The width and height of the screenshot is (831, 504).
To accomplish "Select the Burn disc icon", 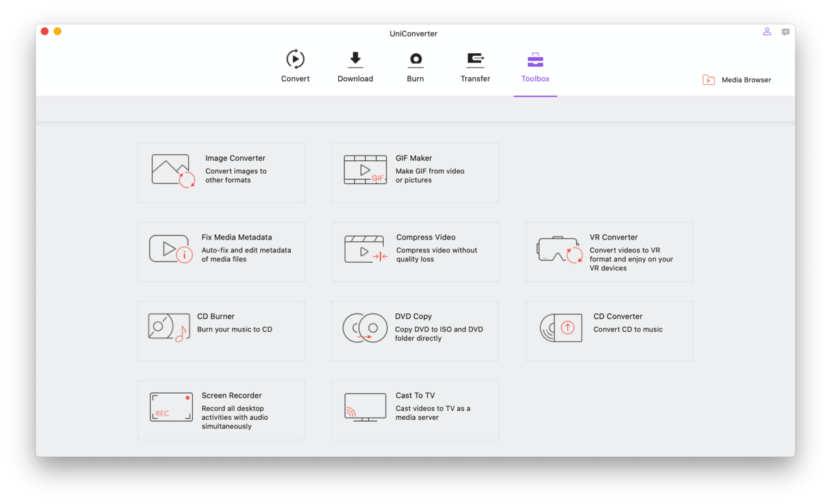I will pos(415,60).
